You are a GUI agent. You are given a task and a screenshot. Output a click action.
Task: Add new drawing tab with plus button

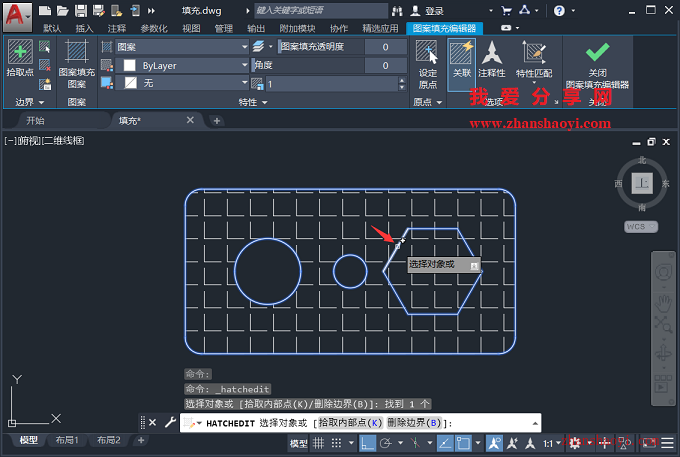click(x=217, y=121)
